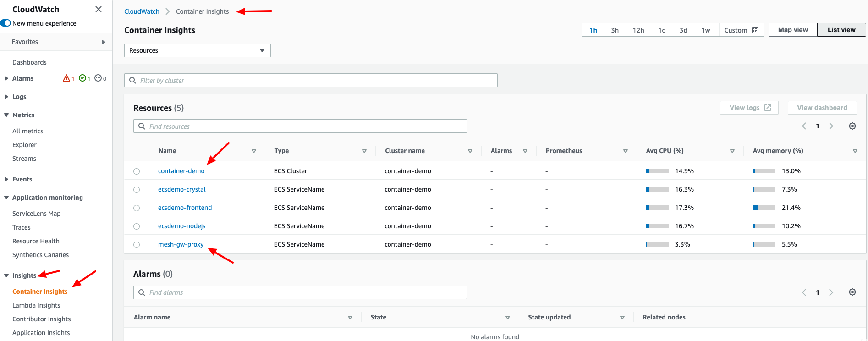868x341 pixels.
Task: Collapse the Metrics navigation section
Action: point(6,115)
